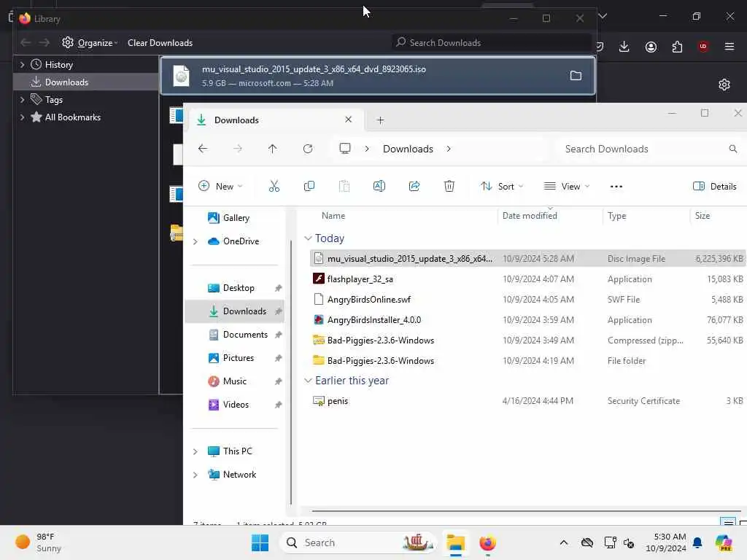
Task: Click Clear Downloads in Library window
Action: point(160,43)
